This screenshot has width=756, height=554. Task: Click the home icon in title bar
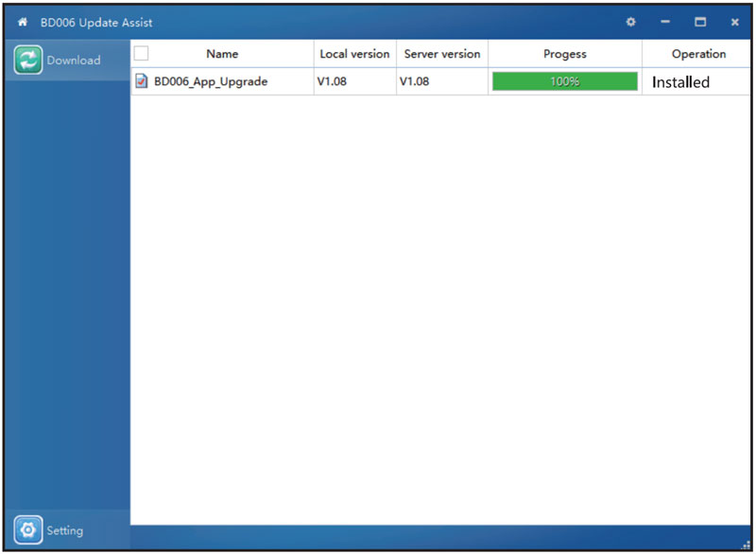click(x=23, y=22)
